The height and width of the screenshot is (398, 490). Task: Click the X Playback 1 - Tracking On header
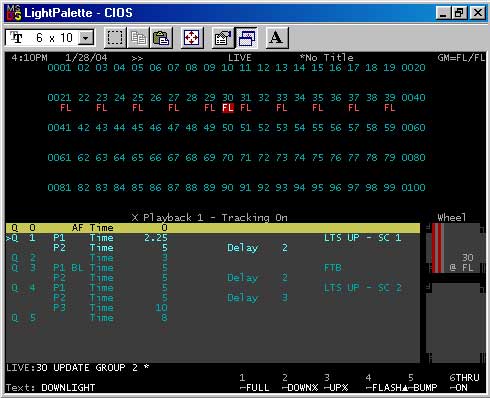210,218
